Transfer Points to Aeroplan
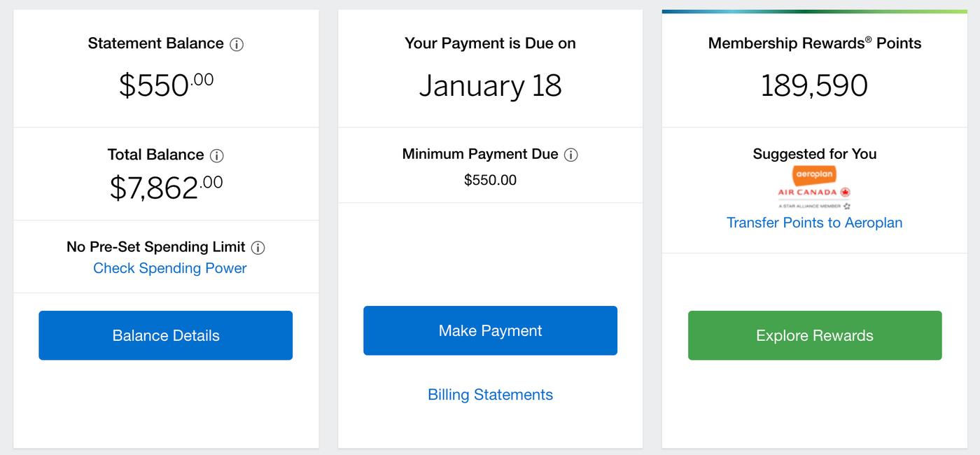The height and width of the screenshot is (455, 980). point(814,222)
